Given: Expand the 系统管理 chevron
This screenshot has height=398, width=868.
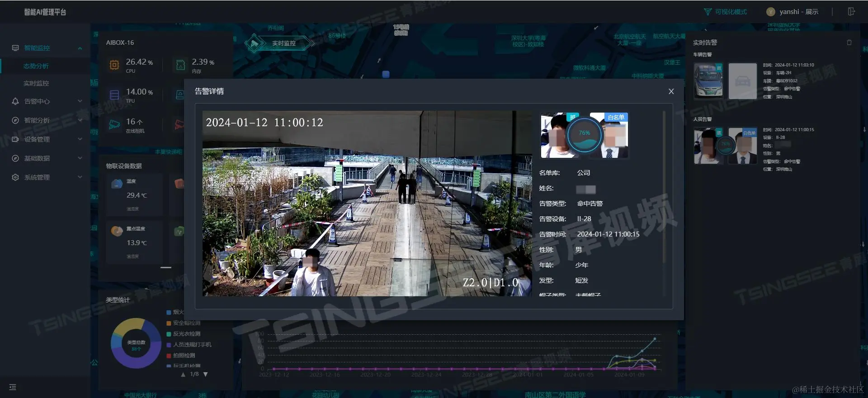Looking at the screenshot, I should [80, 177].
